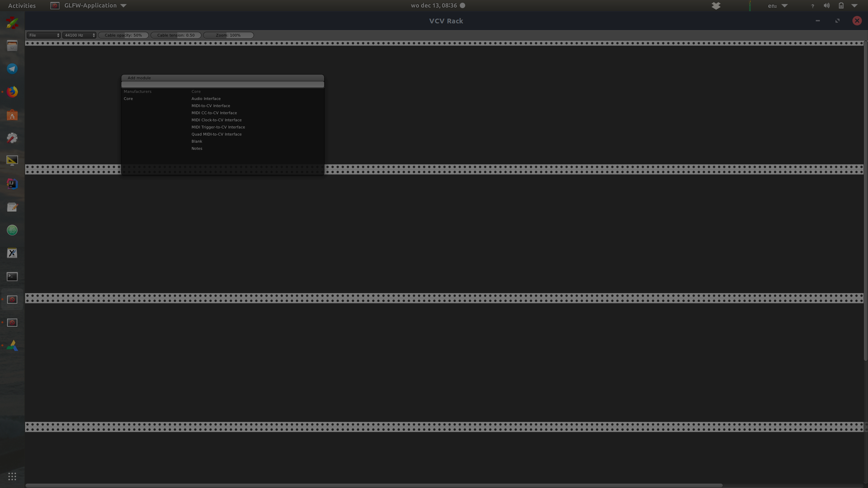Switch to the second VCV Rack dock icon
This screenshot has width=868, height=488.
(12, 323)
